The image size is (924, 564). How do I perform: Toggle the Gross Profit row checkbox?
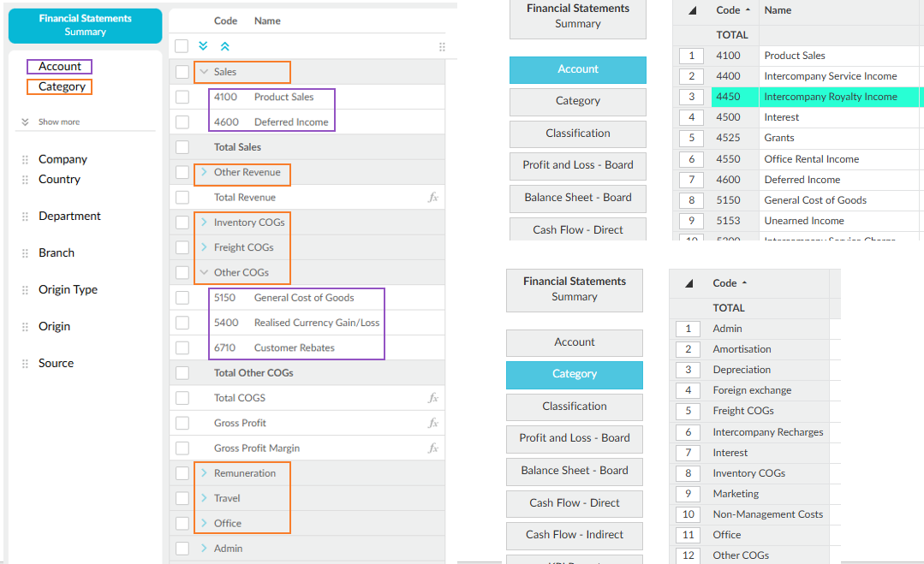tap(182, 423)
